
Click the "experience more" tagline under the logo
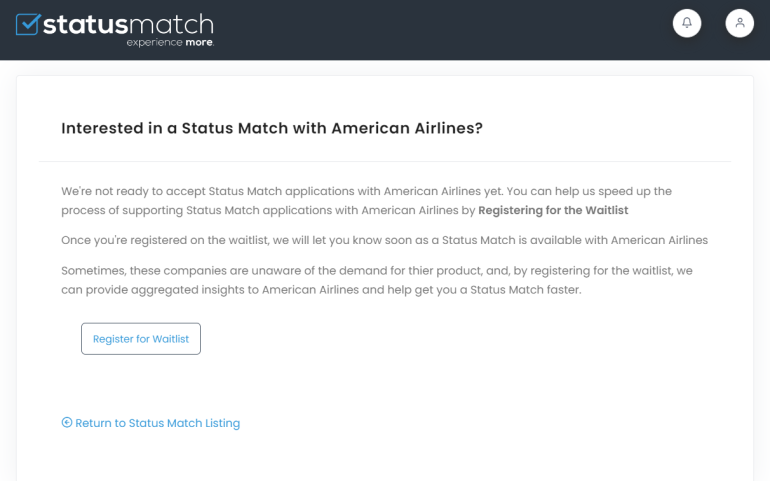pyautogui.click(x=170, y=43)
